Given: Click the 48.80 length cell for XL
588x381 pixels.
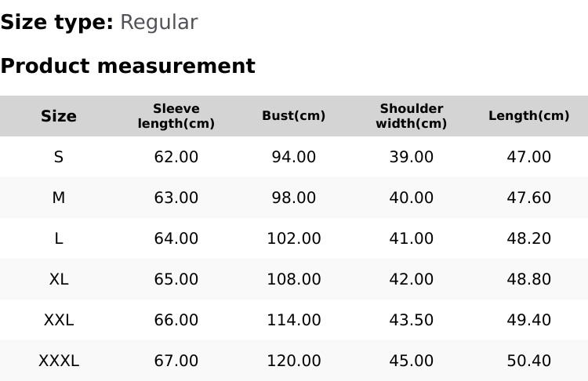Looking at the screenshot, I should tap(529, 279).
